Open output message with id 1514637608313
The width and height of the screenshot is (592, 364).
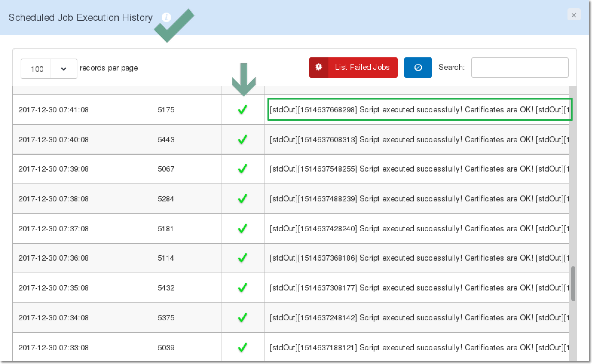point(419,140)
